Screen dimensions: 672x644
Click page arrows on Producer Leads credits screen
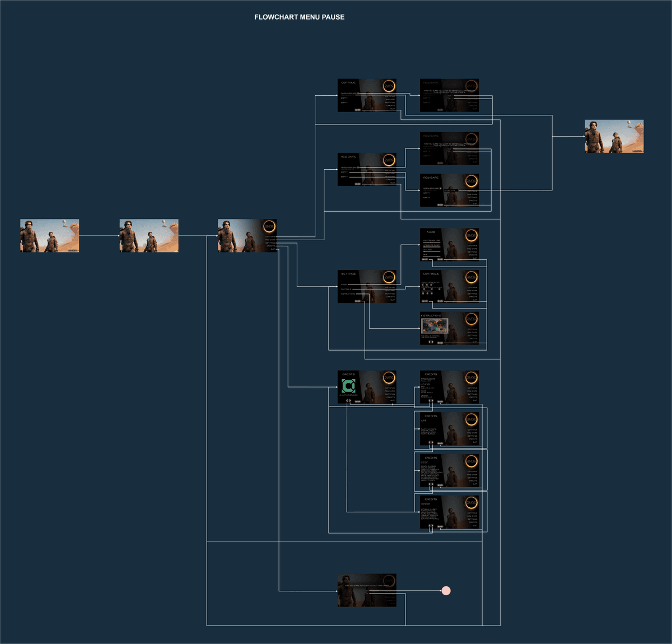click(431, 400)
